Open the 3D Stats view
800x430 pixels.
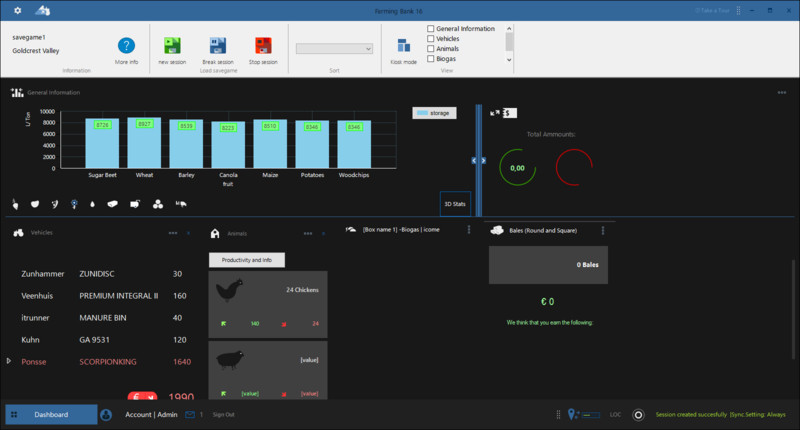(455, 203)
